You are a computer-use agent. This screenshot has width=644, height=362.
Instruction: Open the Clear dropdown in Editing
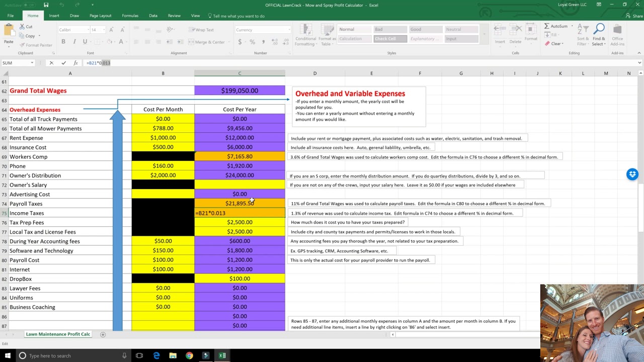(553, 44)
